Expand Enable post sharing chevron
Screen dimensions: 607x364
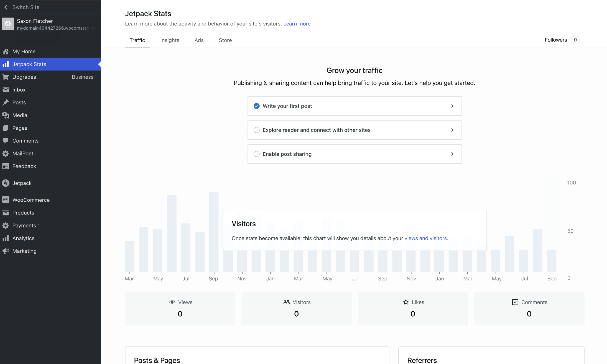452,154
